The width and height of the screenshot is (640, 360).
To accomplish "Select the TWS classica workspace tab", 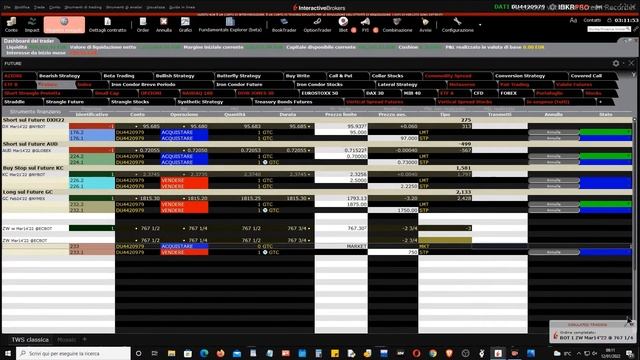I will point(29,340).
